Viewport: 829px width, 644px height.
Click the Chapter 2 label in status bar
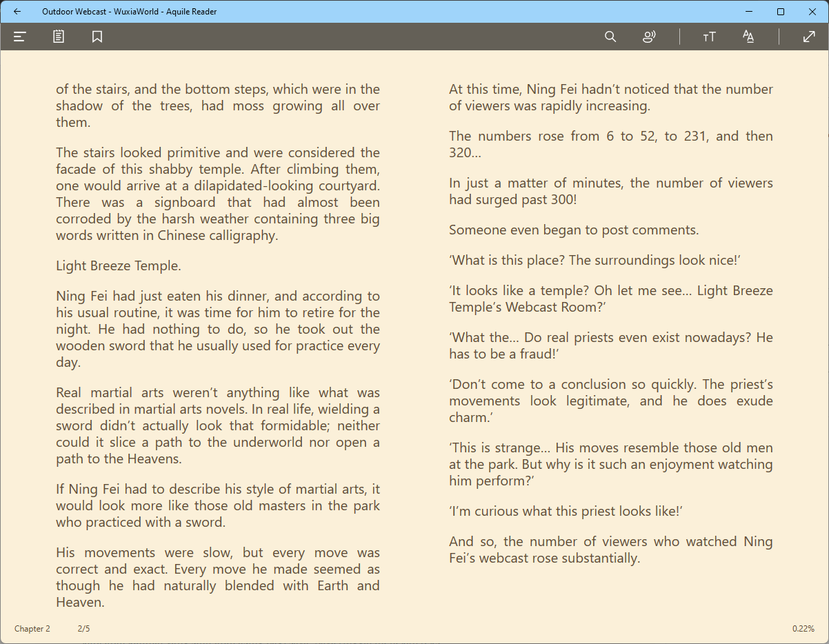[x=32, y=629]
